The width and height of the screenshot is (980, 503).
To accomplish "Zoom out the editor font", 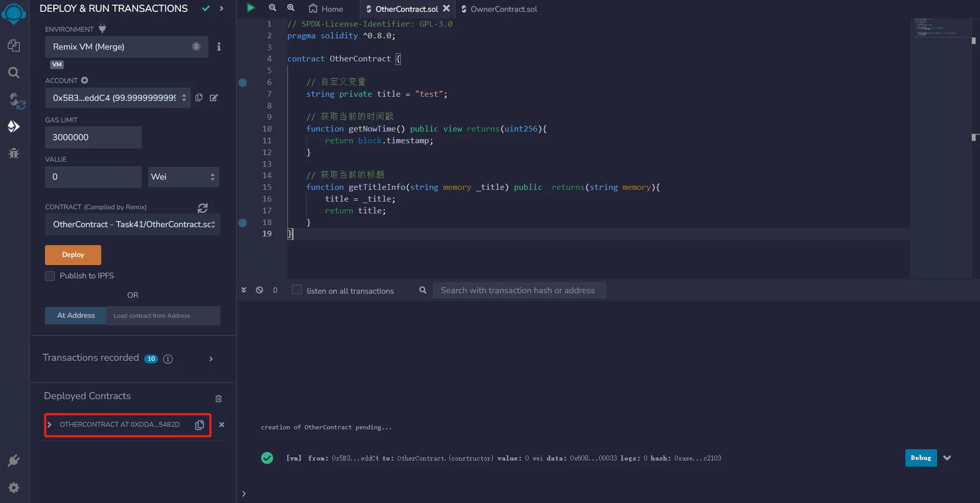I will tap(272, 8).
